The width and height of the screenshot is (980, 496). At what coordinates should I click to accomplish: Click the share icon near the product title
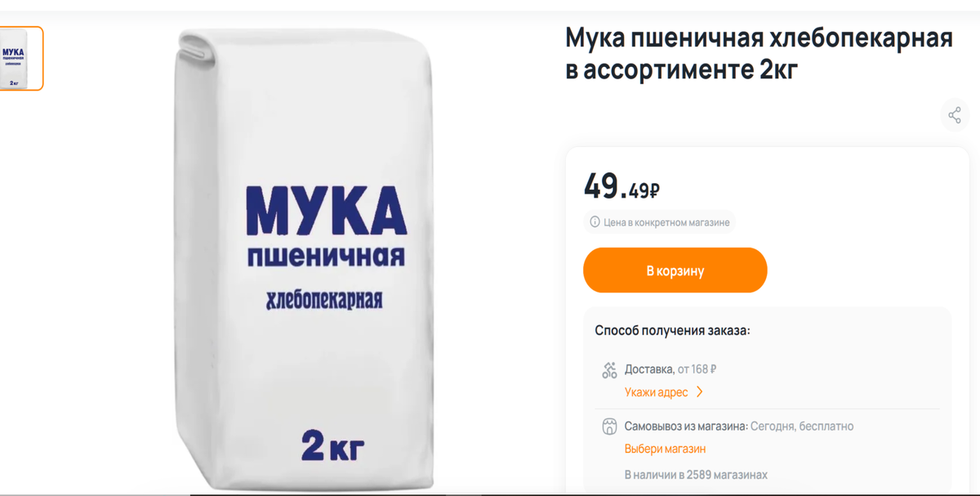point(955,115)
